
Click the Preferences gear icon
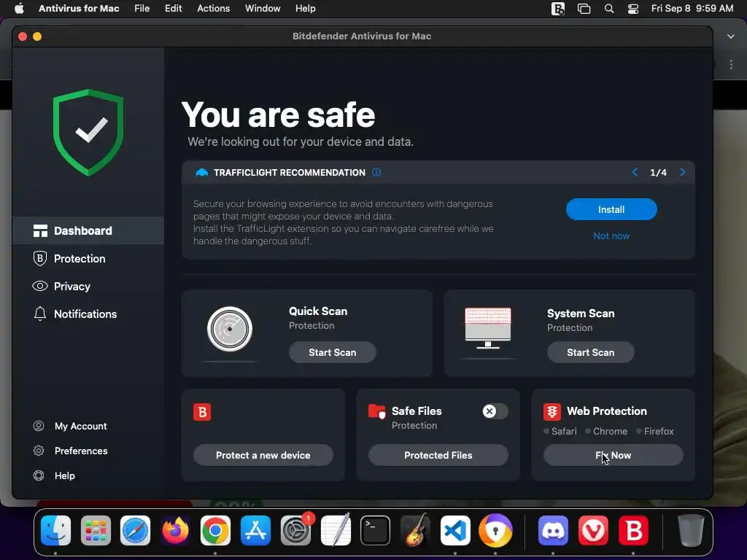pos(39,451)
